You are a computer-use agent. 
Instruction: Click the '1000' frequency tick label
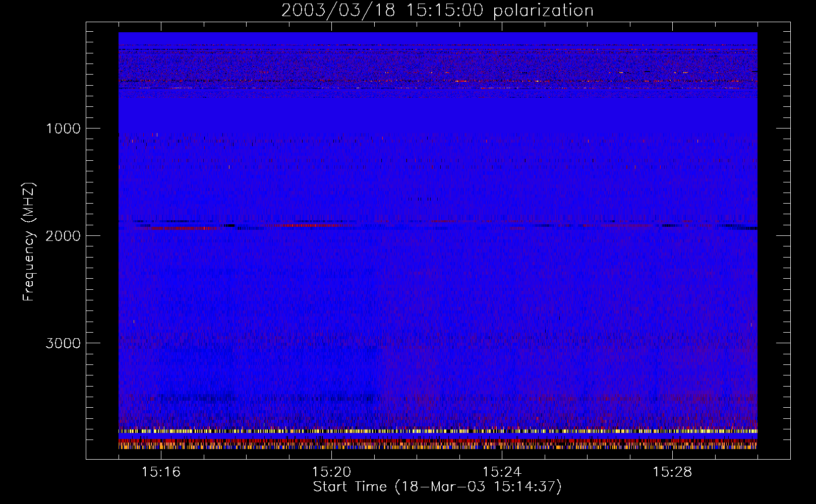[63, 129]
